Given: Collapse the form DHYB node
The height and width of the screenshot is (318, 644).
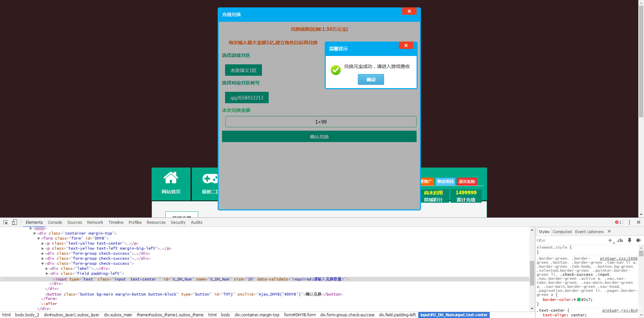Looking at the screenshot, I should [39, 238].
